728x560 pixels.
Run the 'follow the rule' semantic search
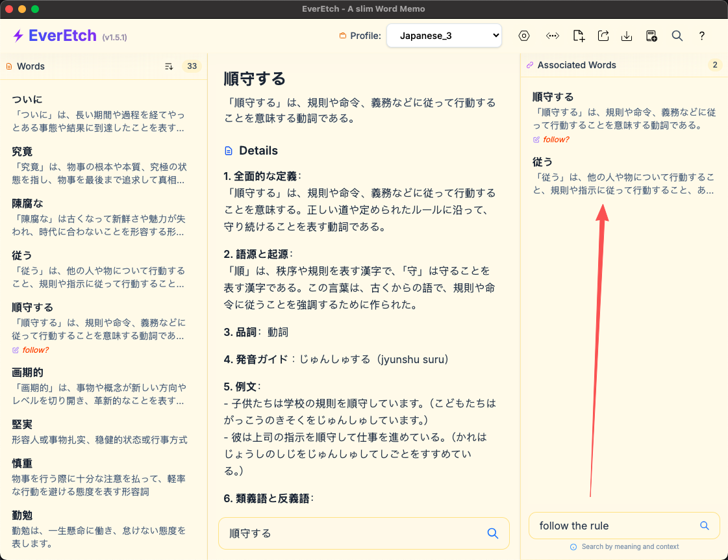(705, 526)
